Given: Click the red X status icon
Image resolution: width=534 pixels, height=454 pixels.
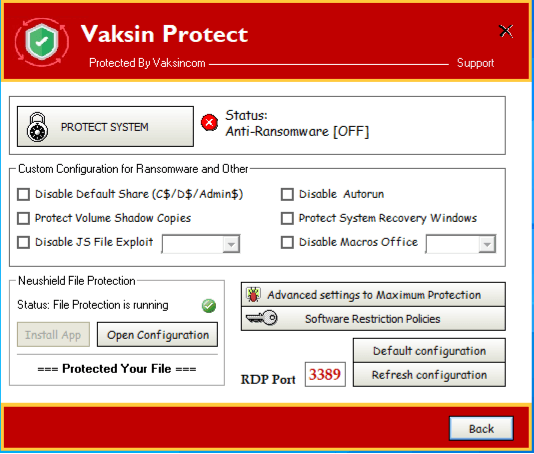Looking at the screenshot, I should [x=209, y=123].
